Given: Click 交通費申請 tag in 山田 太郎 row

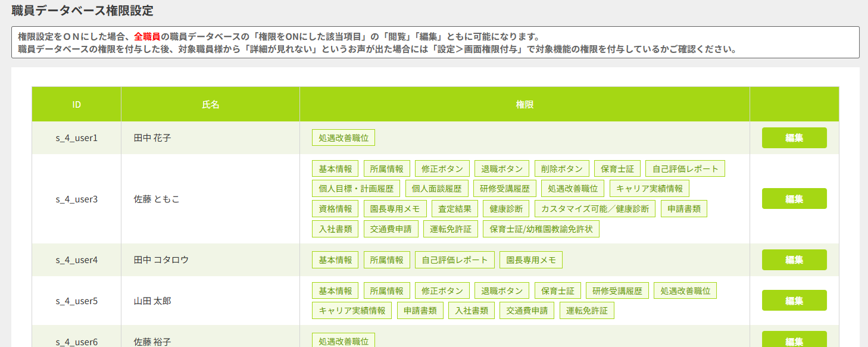Looking at the screenshot, I should (527, 311).
